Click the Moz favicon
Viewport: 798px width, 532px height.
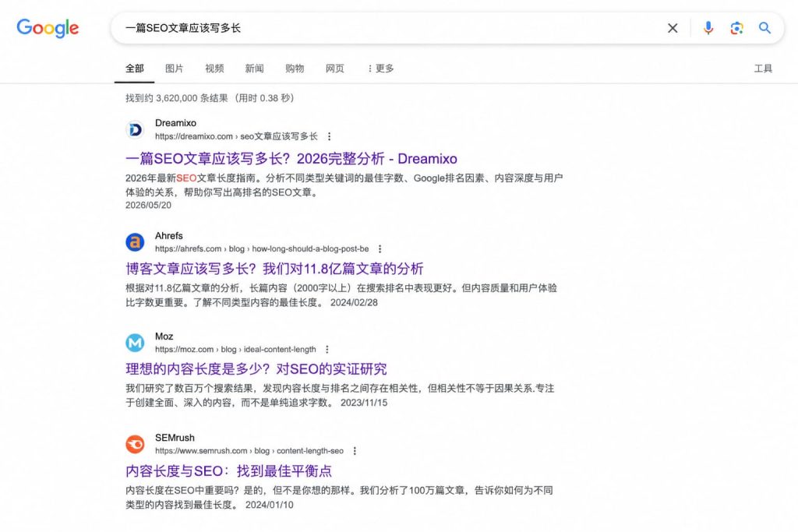tap(135, 343)
